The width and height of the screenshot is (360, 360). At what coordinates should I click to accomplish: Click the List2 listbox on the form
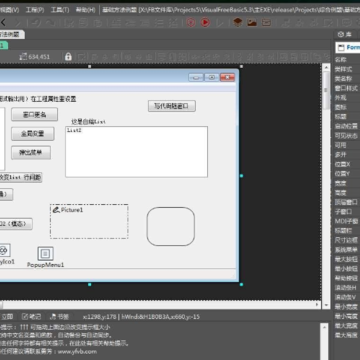tap(137, 152)
